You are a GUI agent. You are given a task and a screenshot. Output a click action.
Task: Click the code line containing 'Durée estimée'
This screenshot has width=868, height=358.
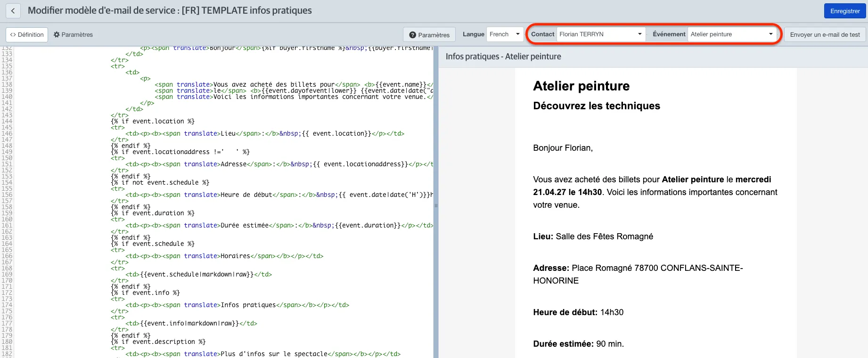(279, 226)
